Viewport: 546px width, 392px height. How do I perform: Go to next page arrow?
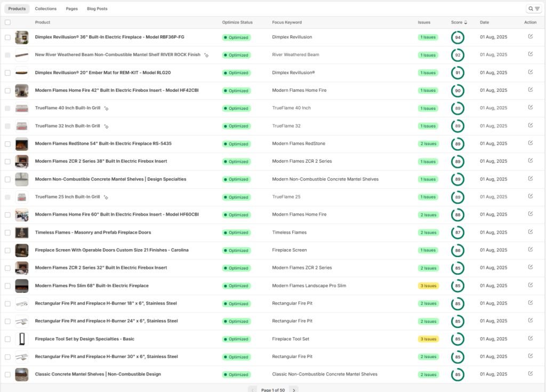click(294, 390)
